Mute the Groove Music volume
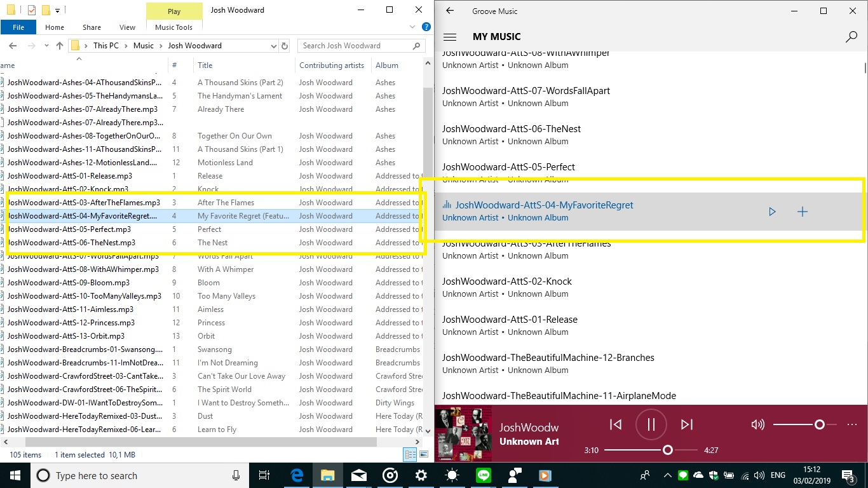Screen dimensions: 868x488 [x=757, y=424]
